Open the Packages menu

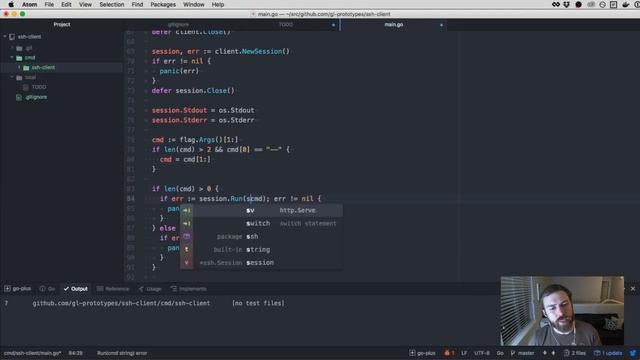click(x=163, y=4)
